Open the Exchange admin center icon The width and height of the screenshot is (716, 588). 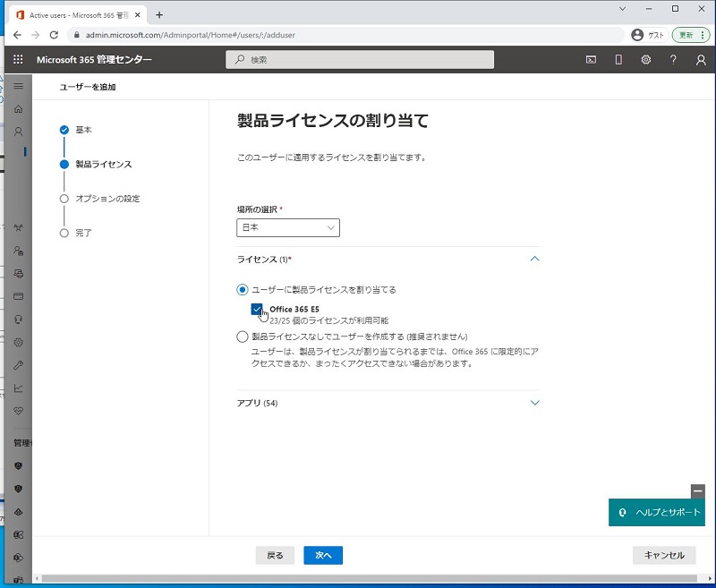18,534
